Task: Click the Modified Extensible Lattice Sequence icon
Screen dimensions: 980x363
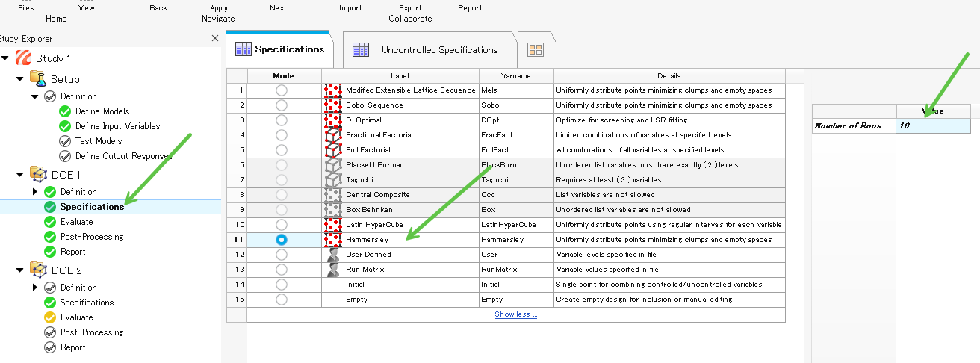Action: (333, 90)
